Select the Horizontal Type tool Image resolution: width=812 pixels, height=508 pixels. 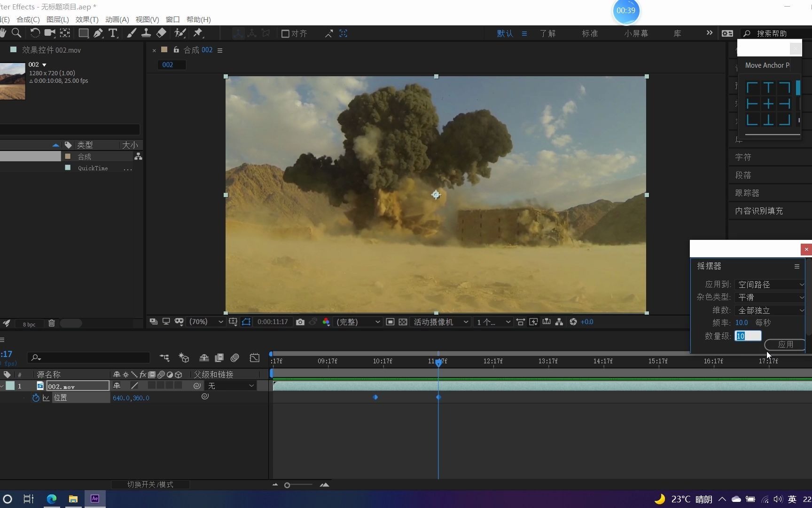[x=113, y=33]
